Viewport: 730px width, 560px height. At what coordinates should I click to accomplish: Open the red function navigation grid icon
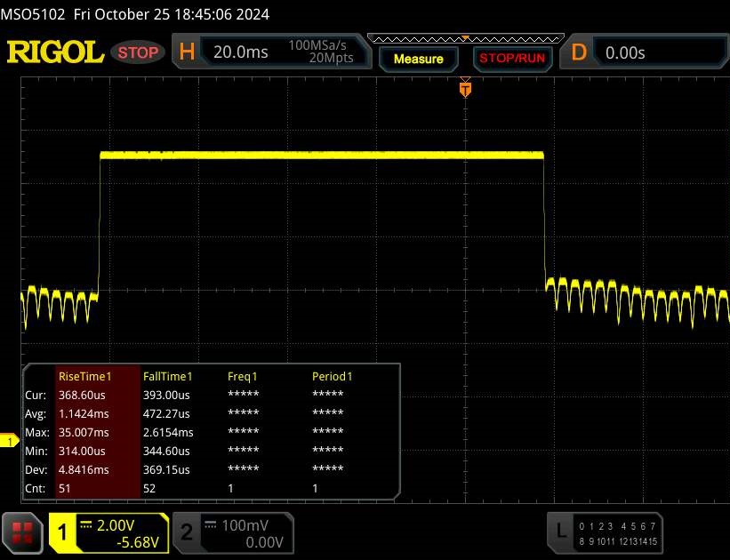22,533
